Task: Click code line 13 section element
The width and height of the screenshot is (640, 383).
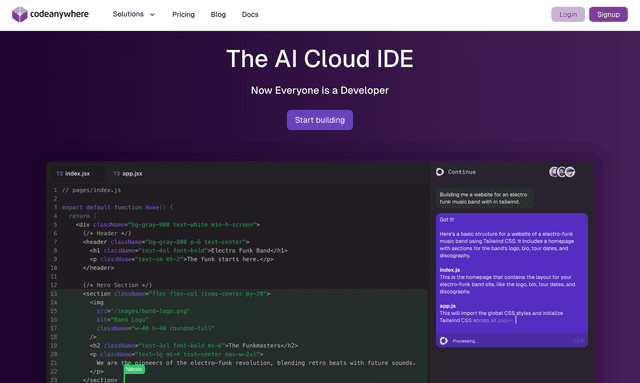Action: 176,294
